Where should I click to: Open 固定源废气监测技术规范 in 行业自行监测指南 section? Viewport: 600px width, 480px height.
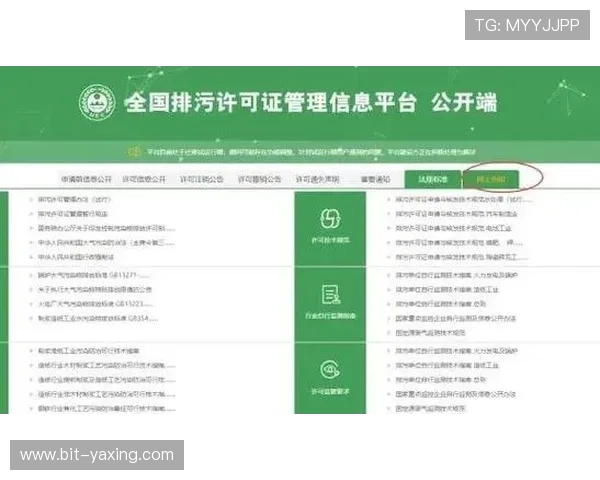coord(430,333)
